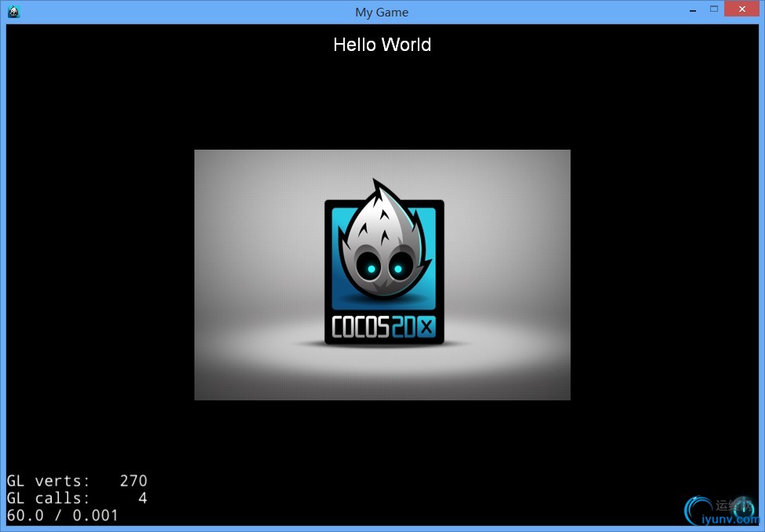765x532 pixels.
Task: Click the "My Game" window title text
Action: click(x=382, y=13)
